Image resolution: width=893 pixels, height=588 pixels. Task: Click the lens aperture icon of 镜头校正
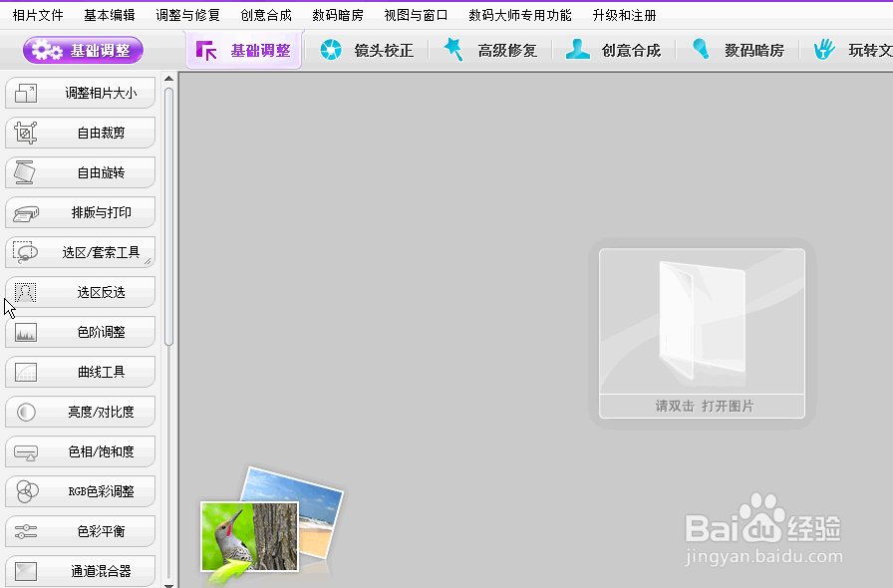[x=331, y=50]
